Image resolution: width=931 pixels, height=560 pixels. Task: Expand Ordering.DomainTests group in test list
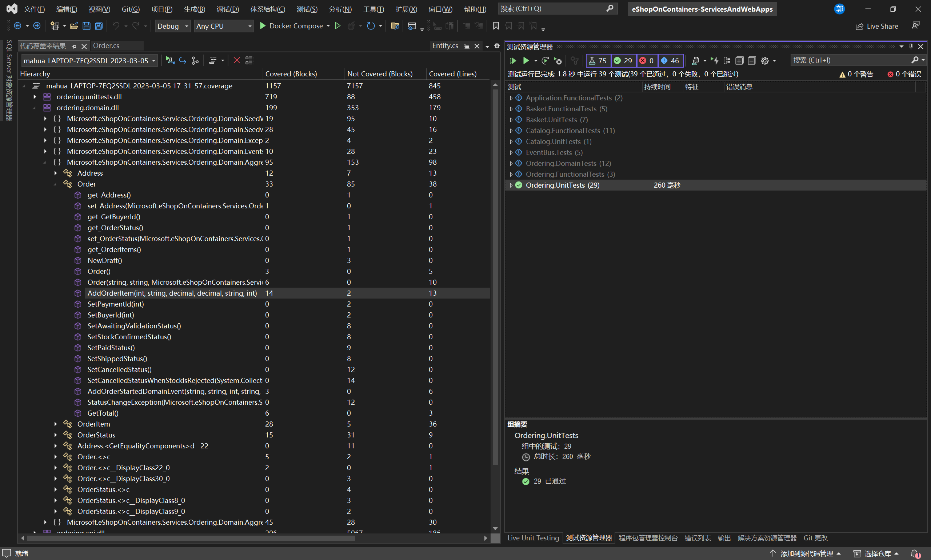click(511, 163)
